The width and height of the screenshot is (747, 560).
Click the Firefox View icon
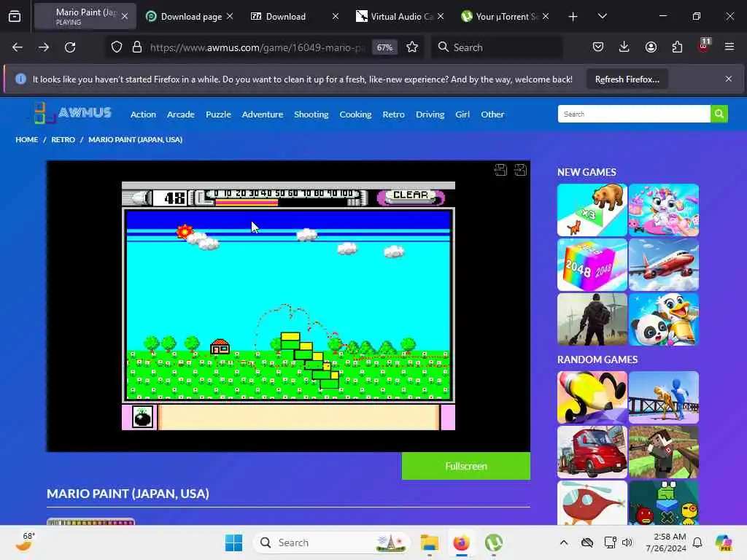tap(15, 17)
